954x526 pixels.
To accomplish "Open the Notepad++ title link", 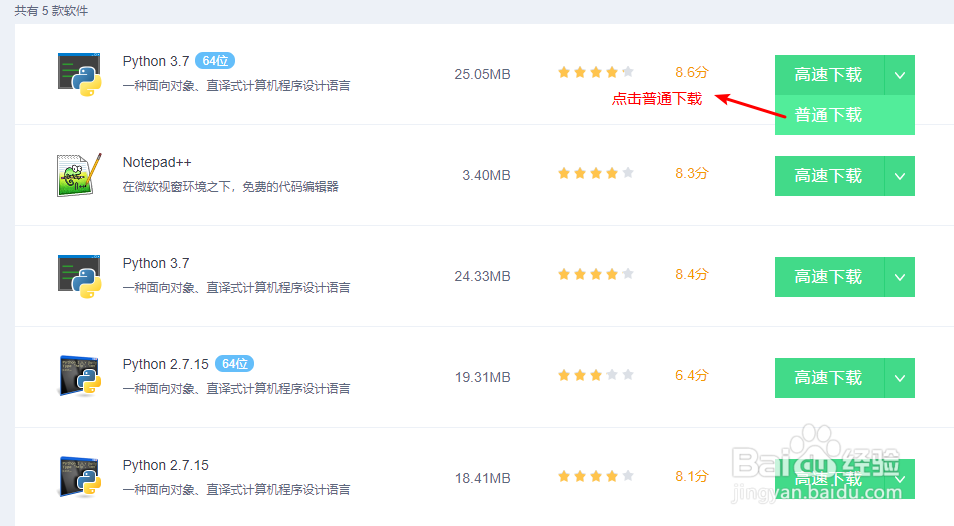I will coord(157,162).
